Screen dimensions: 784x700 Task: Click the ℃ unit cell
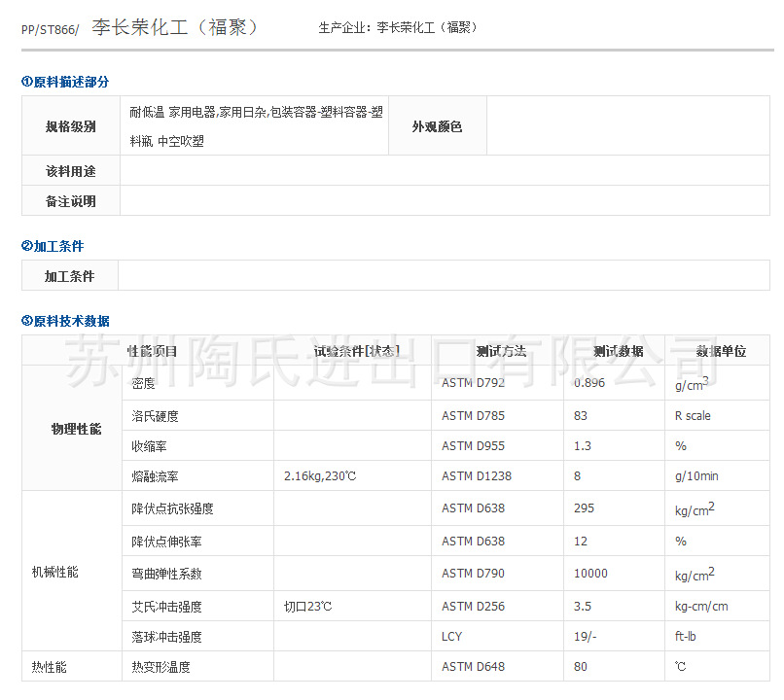tap(717, 667)
